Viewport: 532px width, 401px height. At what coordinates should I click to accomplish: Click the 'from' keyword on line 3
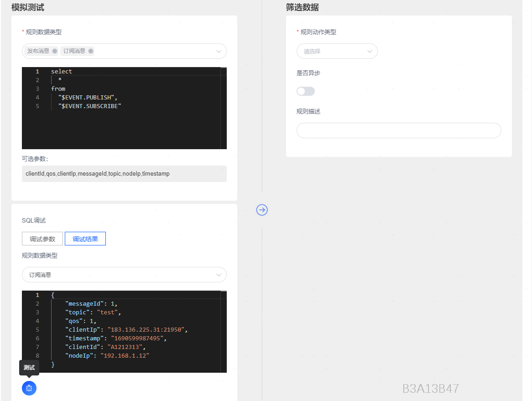(58, 89)
